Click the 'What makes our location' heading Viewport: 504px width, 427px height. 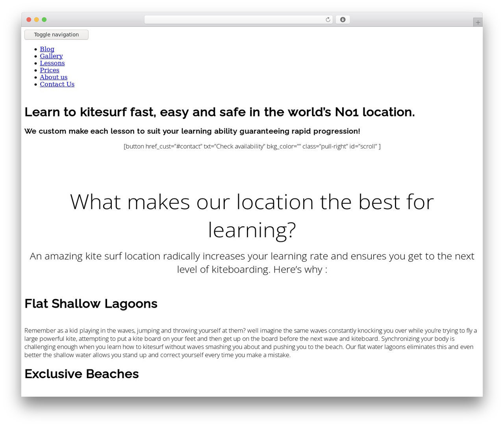coord(252,216)
